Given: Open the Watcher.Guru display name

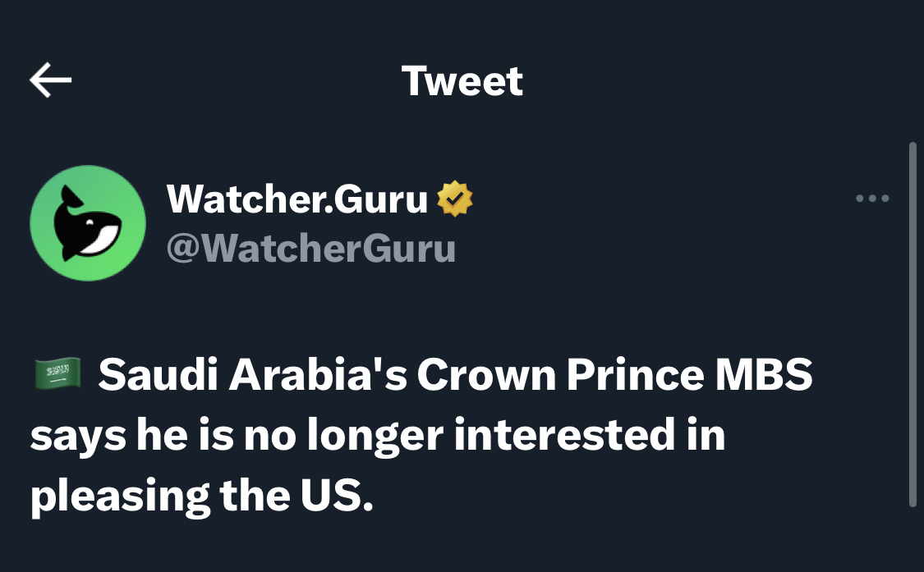Looking at the screenshot, I should pos(297,199).
